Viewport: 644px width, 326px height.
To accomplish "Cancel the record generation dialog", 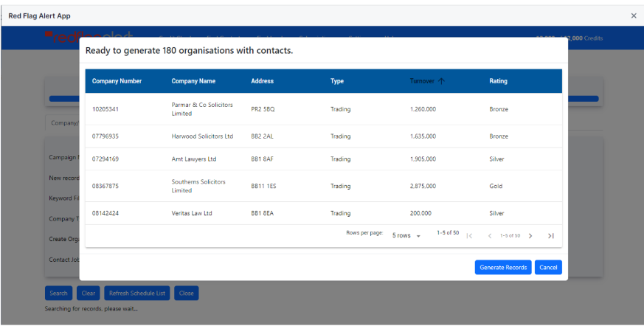I will click(548, 267).
